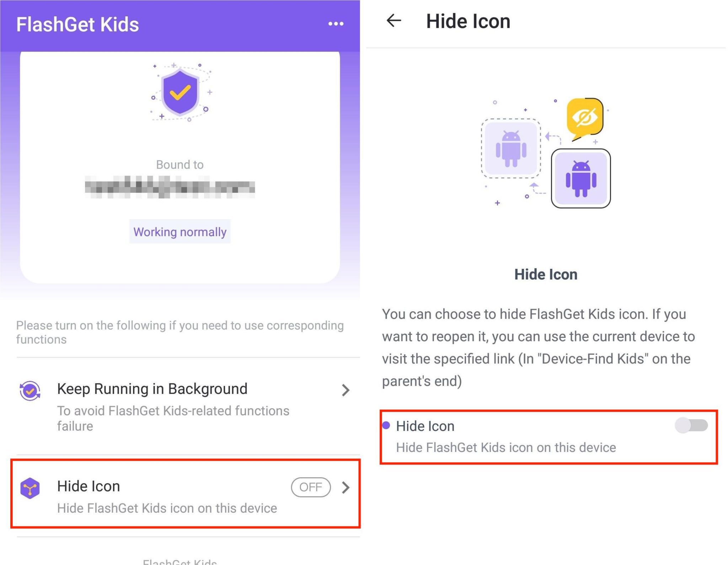Expand Keep Running in Background via its chevron
This screenshot has height=565, width=728.
tap(346, 390)
